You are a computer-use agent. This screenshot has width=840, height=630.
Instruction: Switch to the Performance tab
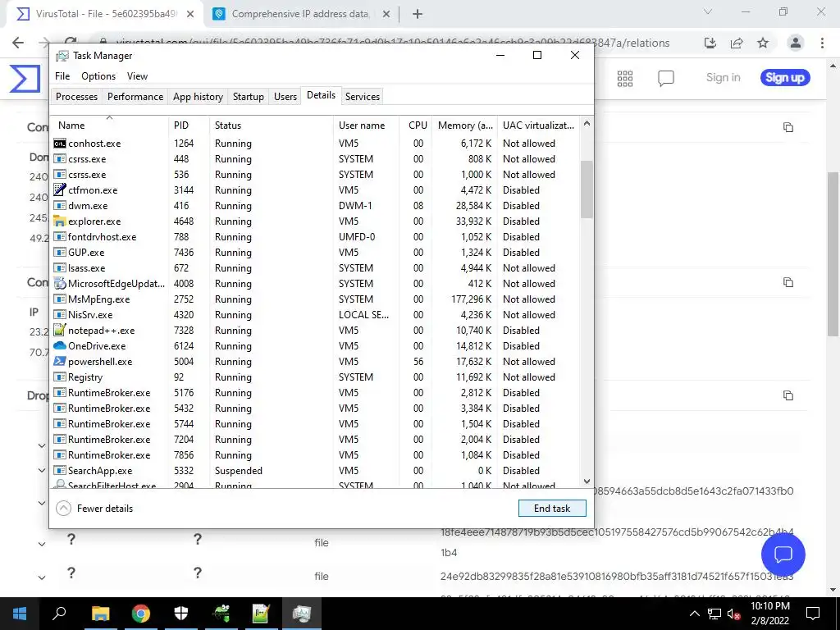[x=135, y=97]
